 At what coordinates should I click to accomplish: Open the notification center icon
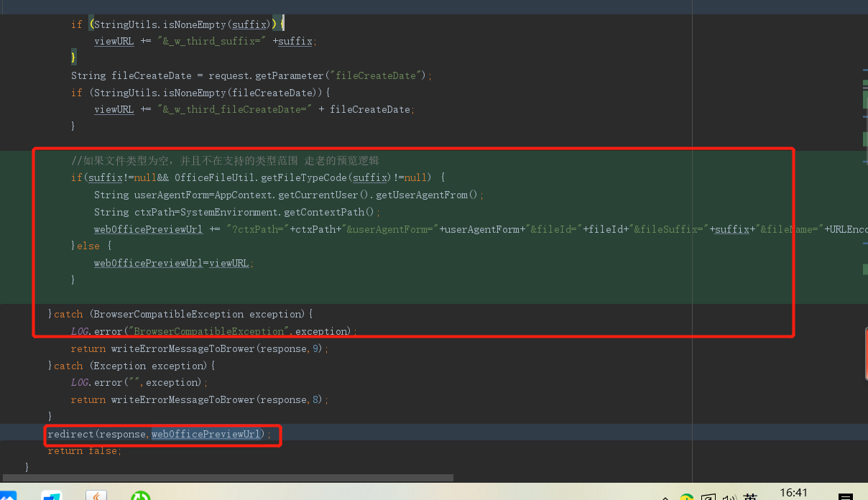pos(845,496)
